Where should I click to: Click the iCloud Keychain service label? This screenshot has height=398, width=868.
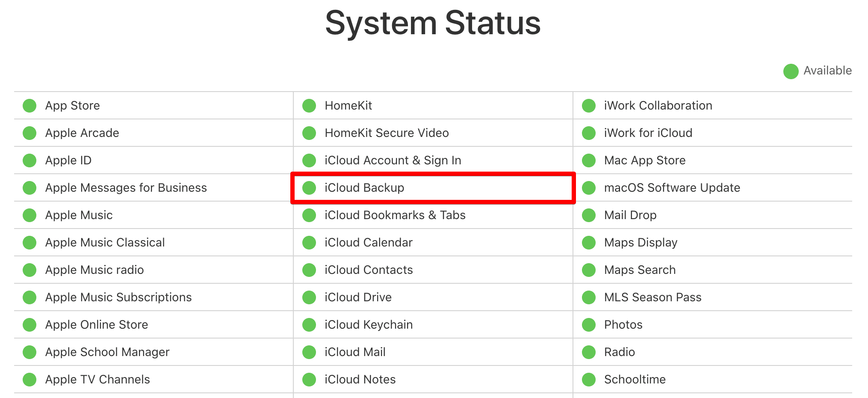click(x=369, y=325)
